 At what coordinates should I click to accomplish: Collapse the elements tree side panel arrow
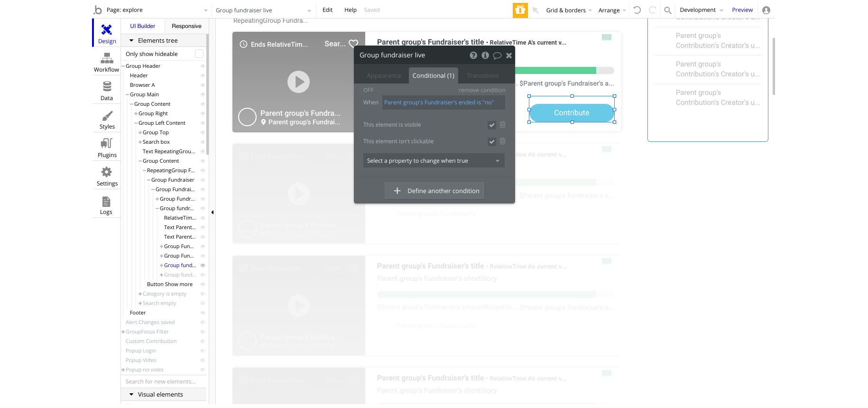point(212,212)
